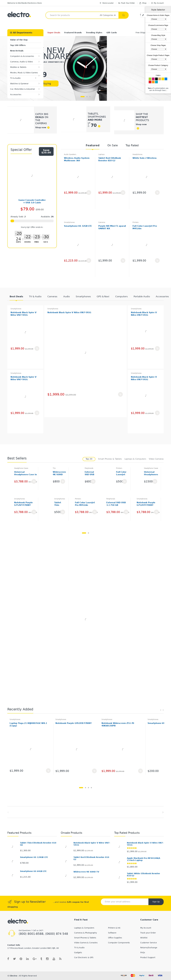Viewport: 171px width, 980px height.
Task: Click Pinterest icon in the footer
Action: tap(21, 959)
